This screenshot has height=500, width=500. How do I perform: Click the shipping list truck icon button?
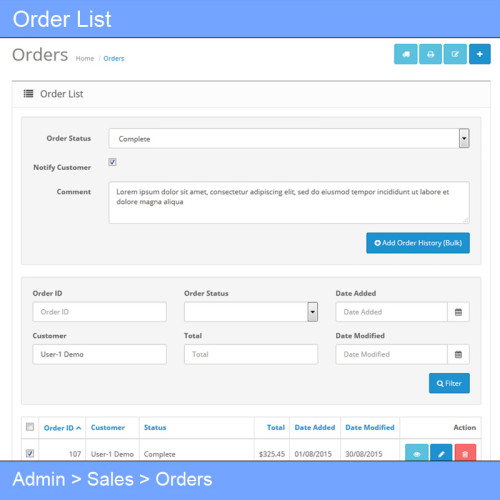click(405, 54)
